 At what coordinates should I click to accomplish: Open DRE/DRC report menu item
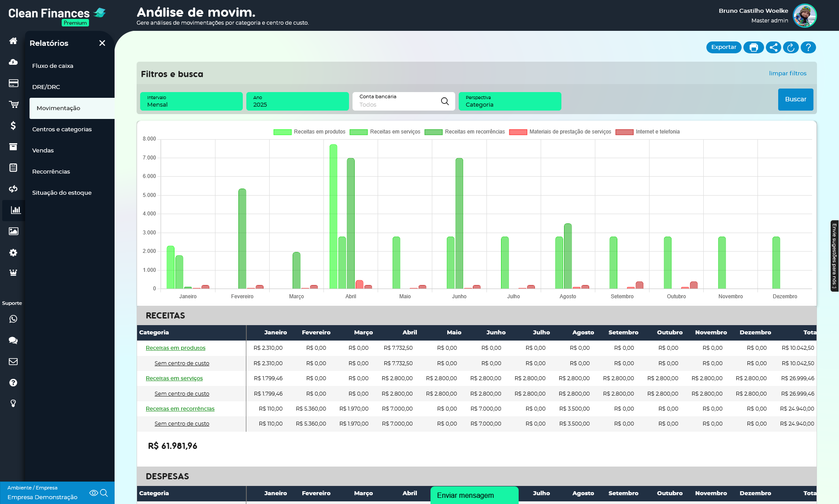click(x=46, y=87)
